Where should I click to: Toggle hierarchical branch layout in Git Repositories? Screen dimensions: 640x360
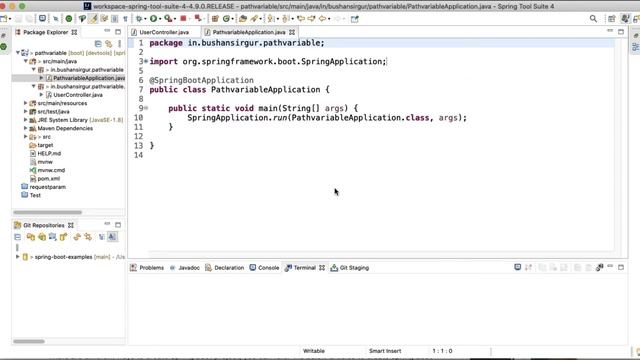pyautogui.click(x=102, y=237)
